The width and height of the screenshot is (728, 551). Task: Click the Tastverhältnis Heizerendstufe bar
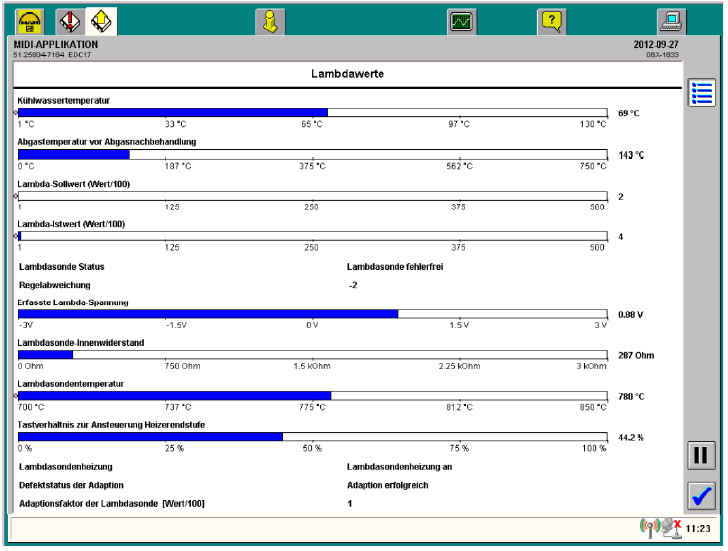tap(312, 437)
